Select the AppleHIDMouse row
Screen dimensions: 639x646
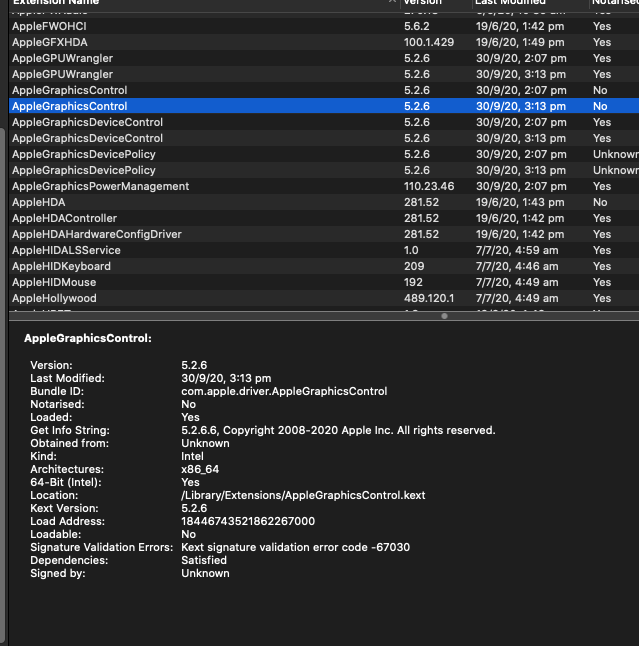point(324,283)
